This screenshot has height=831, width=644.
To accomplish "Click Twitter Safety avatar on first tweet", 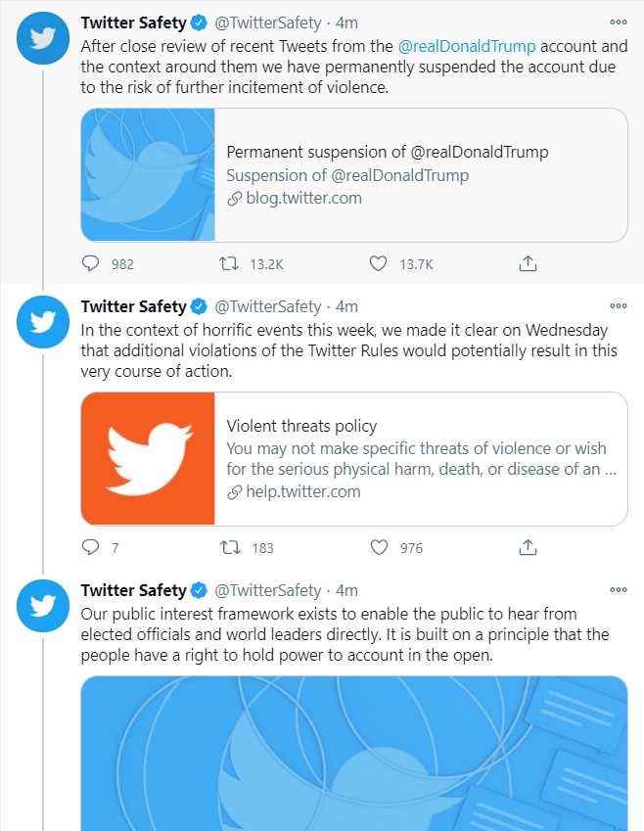I will coord(43,39).
